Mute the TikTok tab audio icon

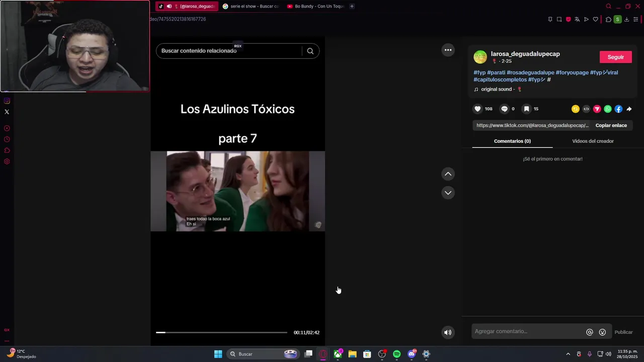point(169,6)
